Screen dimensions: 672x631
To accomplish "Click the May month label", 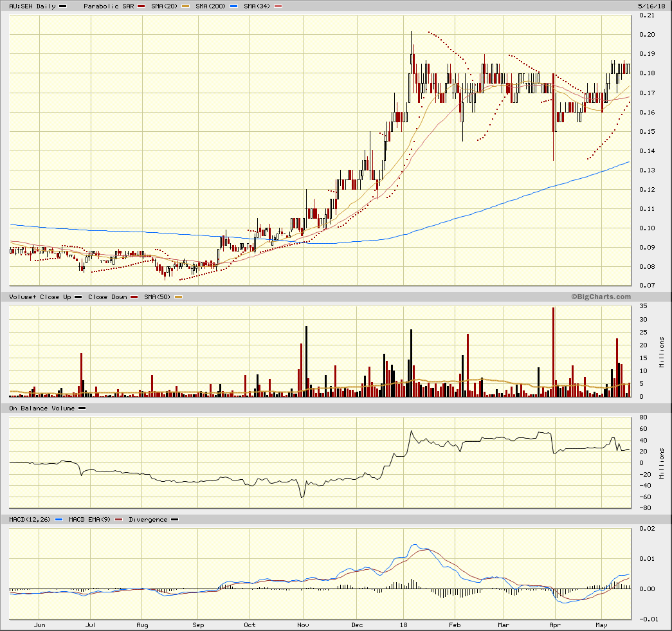I will tap(601, 625).
